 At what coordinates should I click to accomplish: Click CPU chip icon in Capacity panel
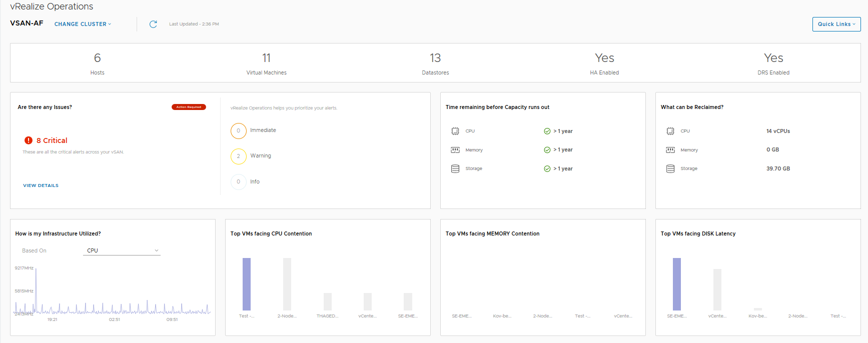pos(455,131)
